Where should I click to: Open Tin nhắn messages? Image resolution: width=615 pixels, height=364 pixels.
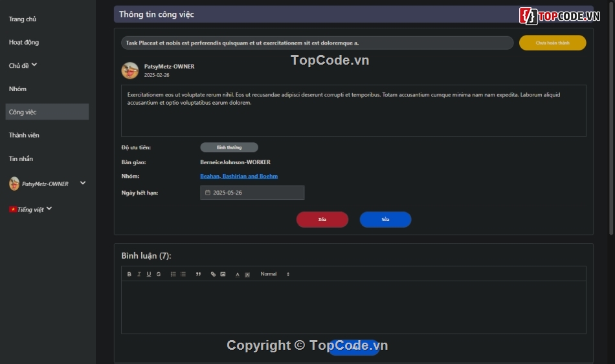21,158
